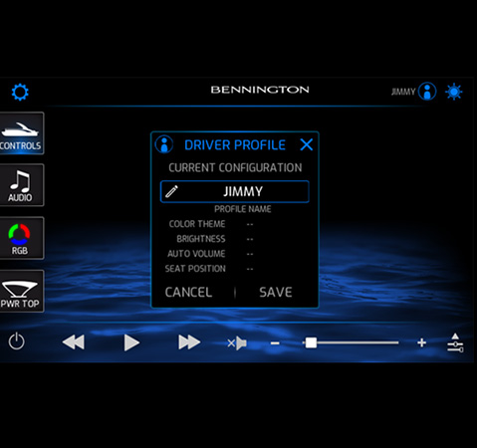Start audio playback with play button
The height and width of the screenshot is (448, 477).
131,342
